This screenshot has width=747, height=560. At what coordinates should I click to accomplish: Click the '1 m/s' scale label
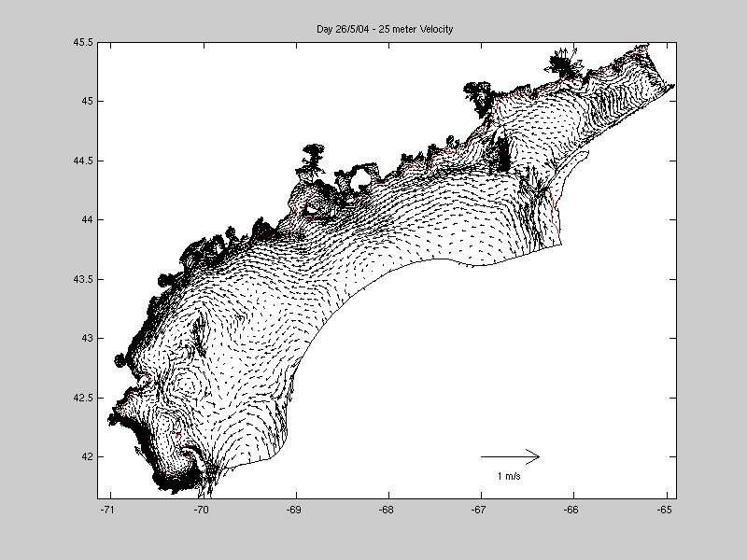pyautogui.click(x=509, y=476)
